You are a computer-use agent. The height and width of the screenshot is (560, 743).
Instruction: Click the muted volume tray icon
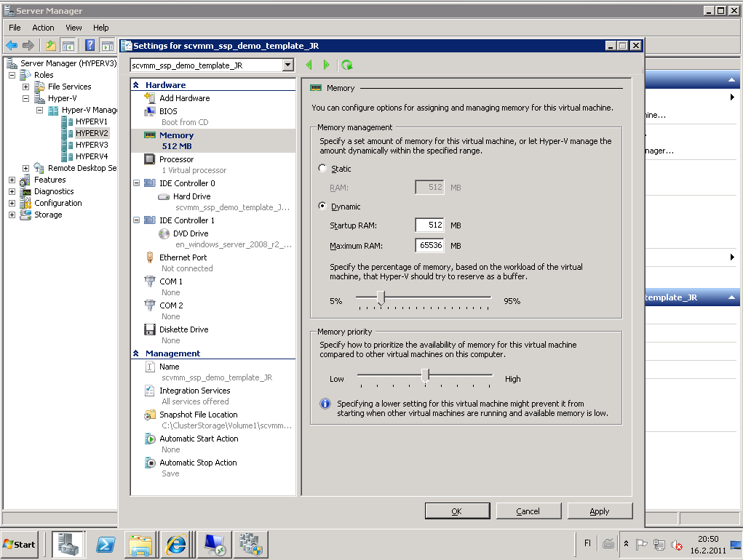[x=676, y=545]
